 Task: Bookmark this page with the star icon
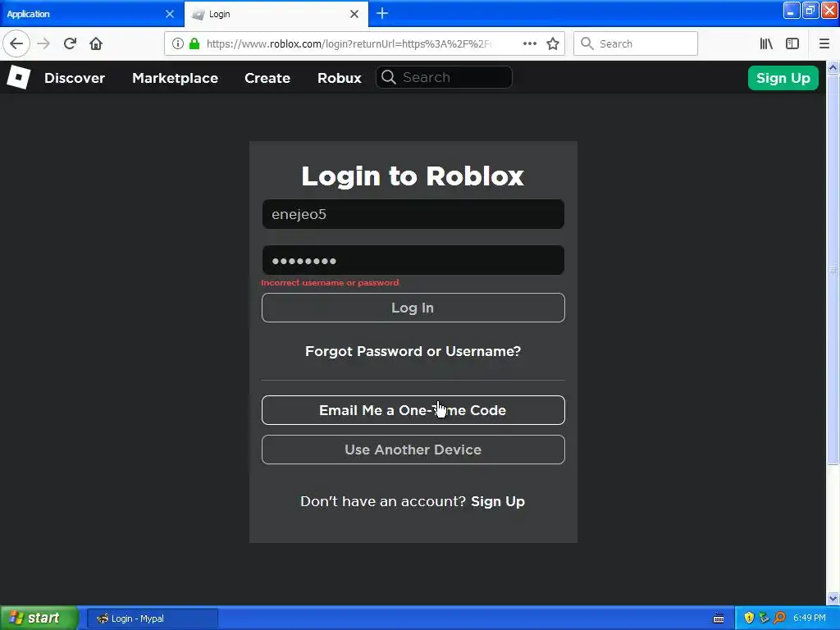coord(553,44)
